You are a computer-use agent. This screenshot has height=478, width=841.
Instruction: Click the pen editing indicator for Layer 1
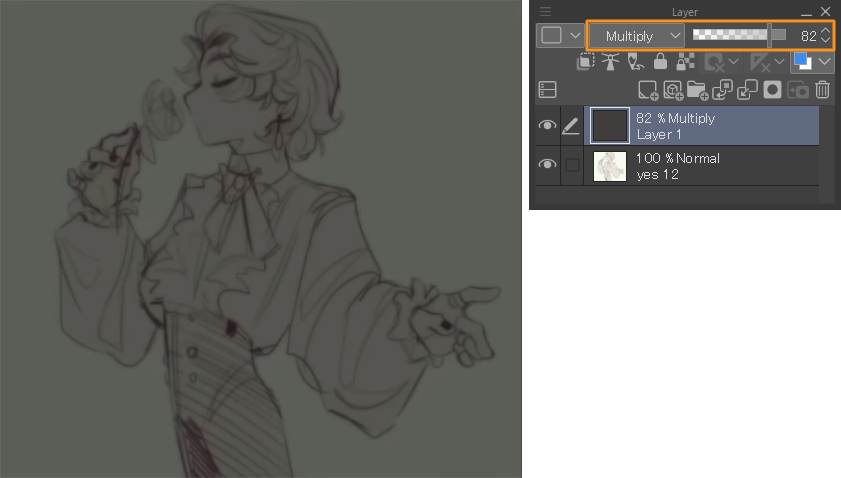pyautogui.click(x=571, y=126)
